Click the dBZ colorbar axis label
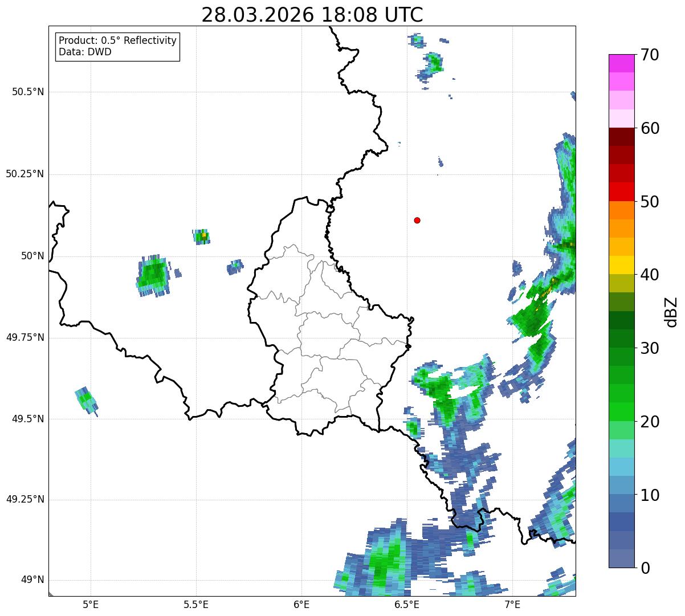Screen dimensions: 685x616 pos(672,311)
